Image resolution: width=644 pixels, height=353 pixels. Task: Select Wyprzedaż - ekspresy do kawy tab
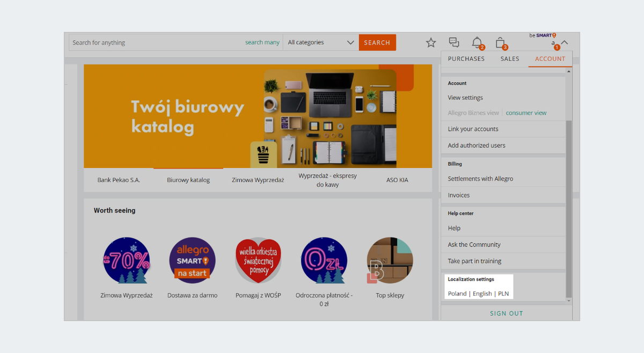(x=327, y=180)
